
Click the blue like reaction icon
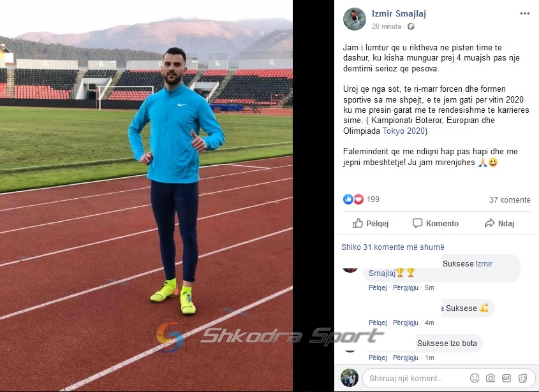[348, 200]
